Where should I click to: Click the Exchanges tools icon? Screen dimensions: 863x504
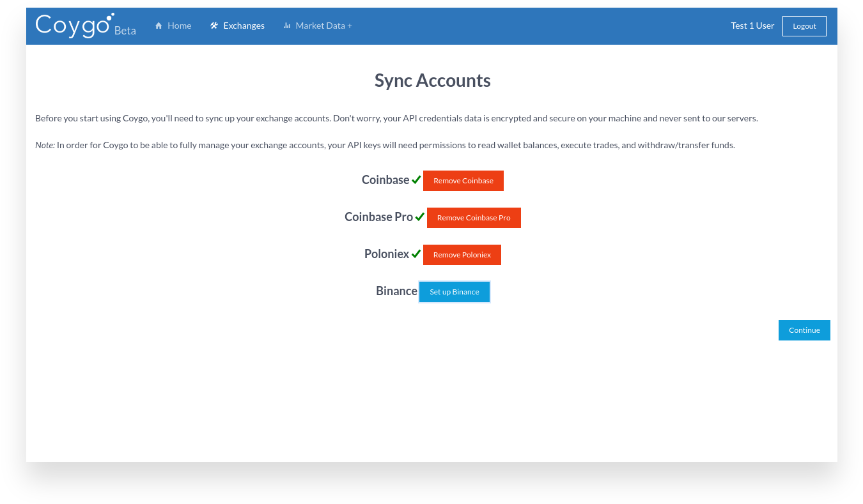214,26
